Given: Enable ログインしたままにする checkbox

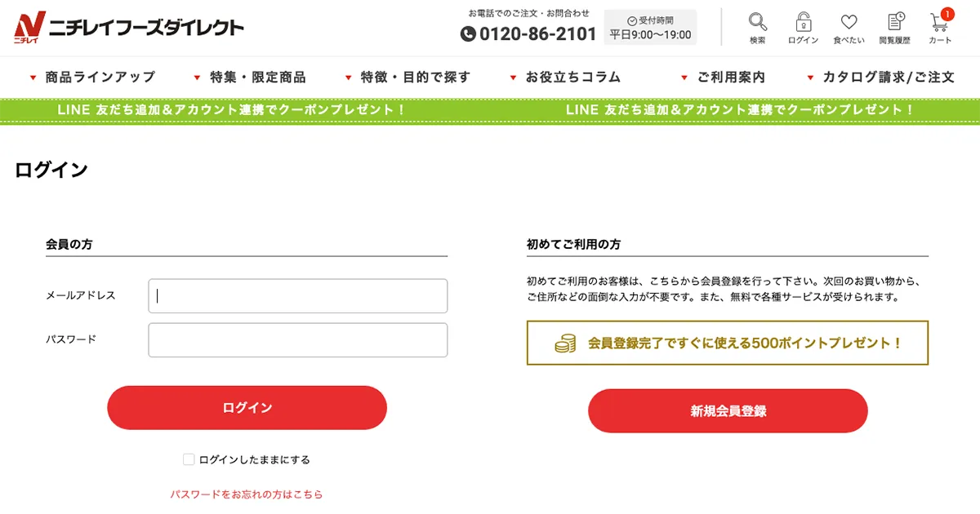Looking at the screenshot, I should coord(188,459).
